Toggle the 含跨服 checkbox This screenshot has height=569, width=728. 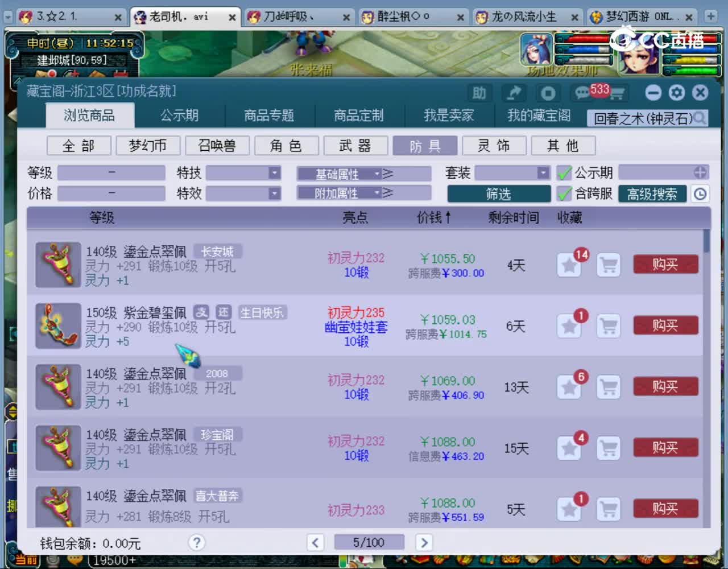coord(564,194)
